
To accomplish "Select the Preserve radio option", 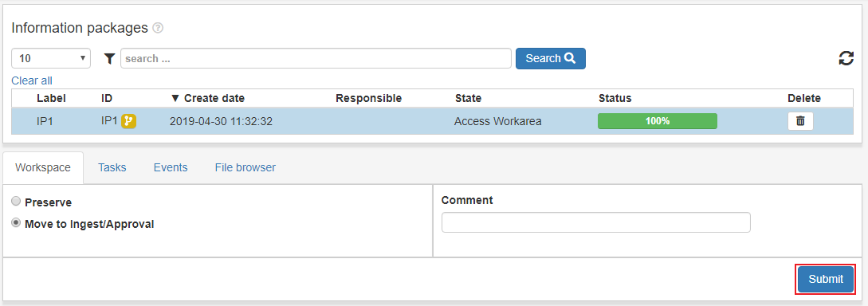I will click(16, 202).
